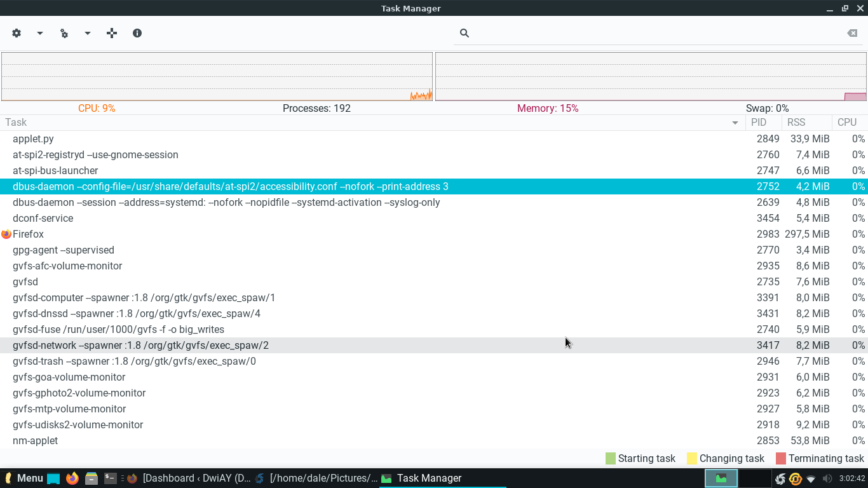Select gvfs-afc-volume-monitor process
Screen dimensions: 868x488
click(x=434, y=266)
